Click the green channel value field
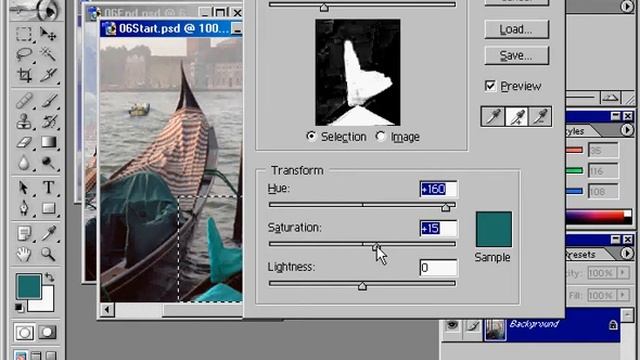640x360 pixels. click(603, 171)
